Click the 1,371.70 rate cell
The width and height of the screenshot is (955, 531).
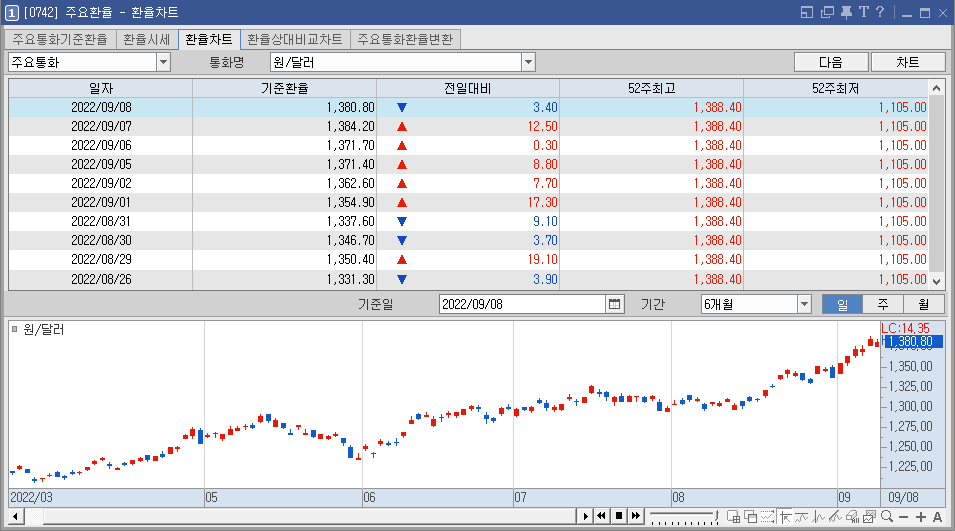284,145
